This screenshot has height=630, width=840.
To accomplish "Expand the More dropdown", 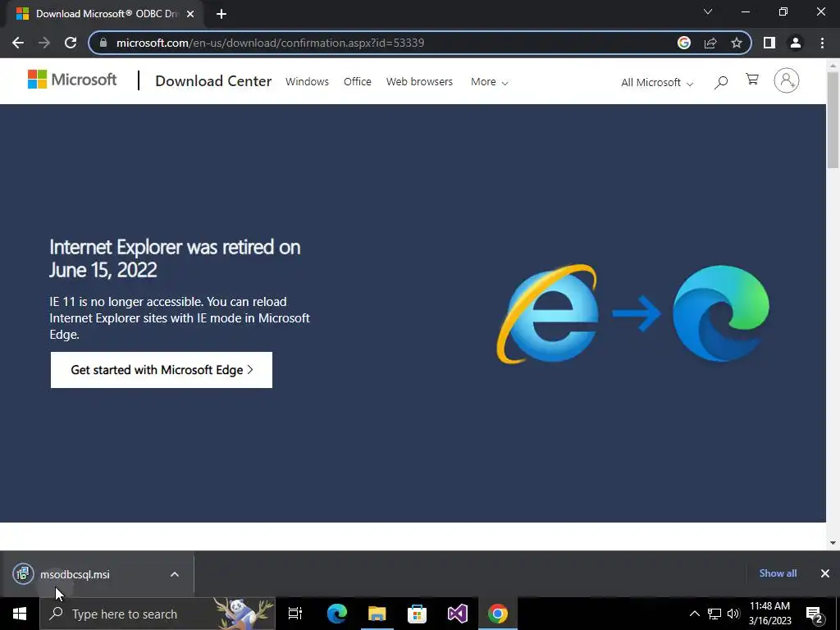I will click(489, 82).
